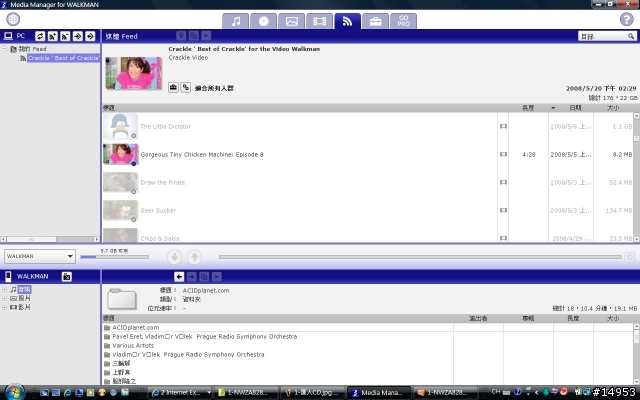Click the forward arrow in WALKMAN pane
Image resolution: width=640 pixels, height=400 pixels.
pyautogui.click(x=191, y=277)
